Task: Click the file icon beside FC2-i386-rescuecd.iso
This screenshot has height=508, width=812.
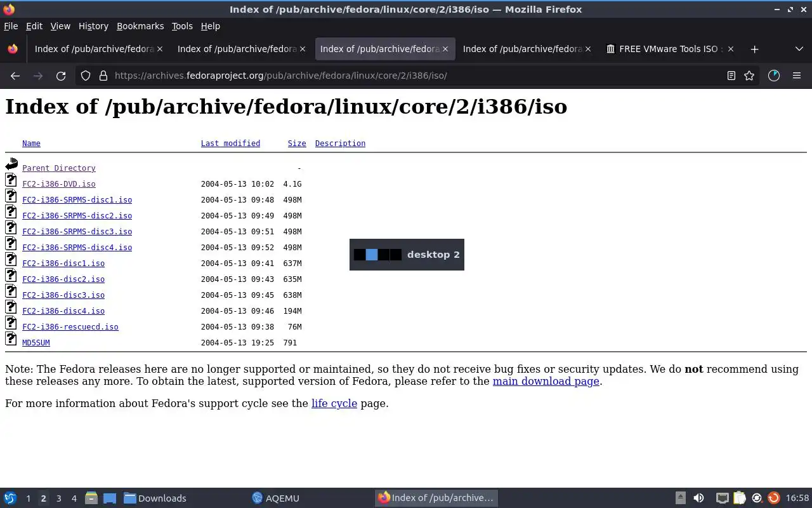Action: tap(11, 323)
